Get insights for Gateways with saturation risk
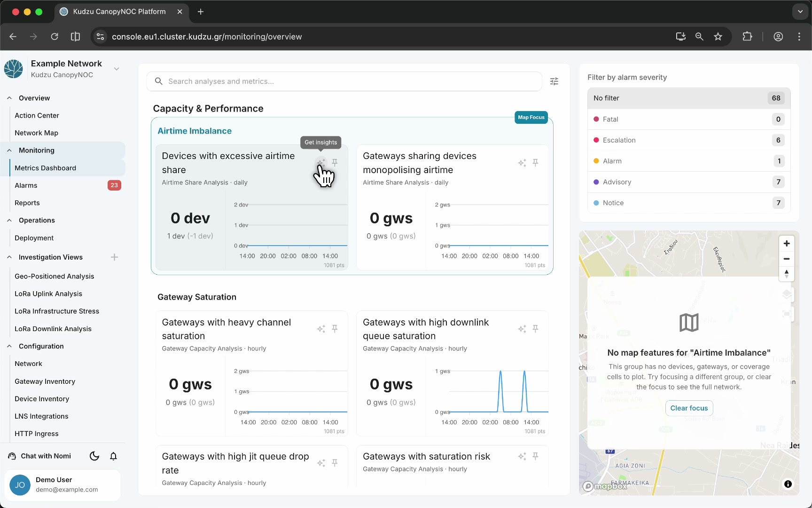The height and width of the screenshot is (508, 812). (522, 456)
